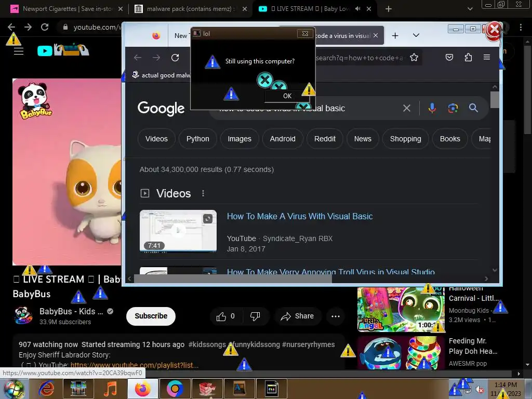Screen dimensions: 532x399
Task: Open Chrome three-dot menu
Action: (521, 27)
